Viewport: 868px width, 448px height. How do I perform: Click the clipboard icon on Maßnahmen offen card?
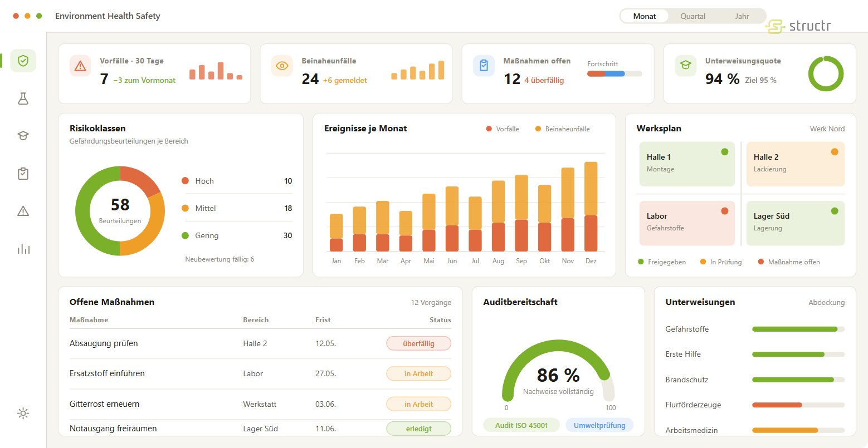click(484, 66)
